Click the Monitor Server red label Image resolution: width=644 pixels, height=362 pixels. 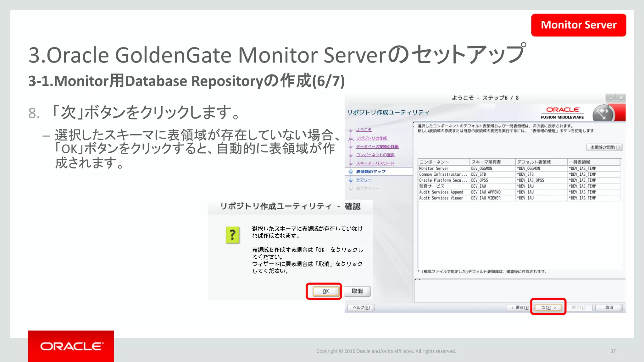(x=579, y=25)
